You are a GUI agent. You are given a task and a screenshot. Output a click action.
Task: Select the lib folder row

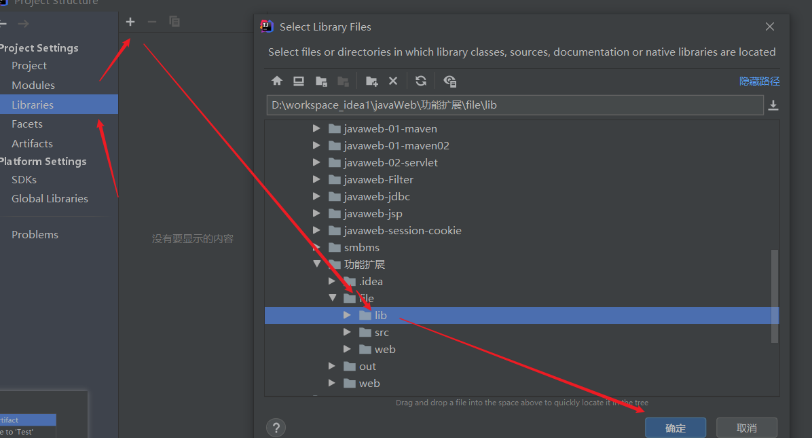(x=521, y=315)
